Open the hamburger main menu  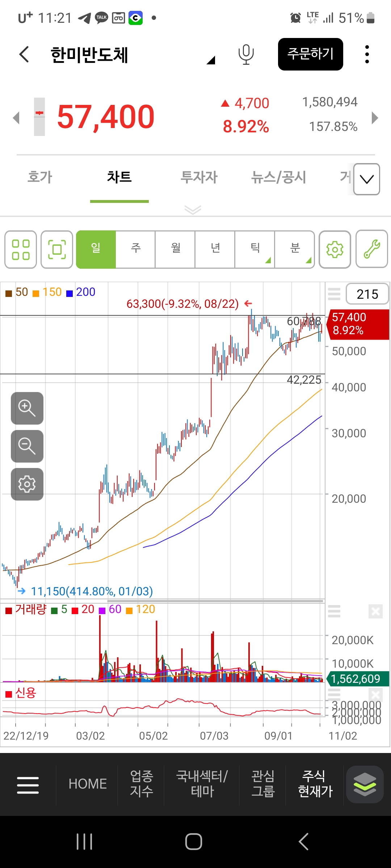[28, 785]
